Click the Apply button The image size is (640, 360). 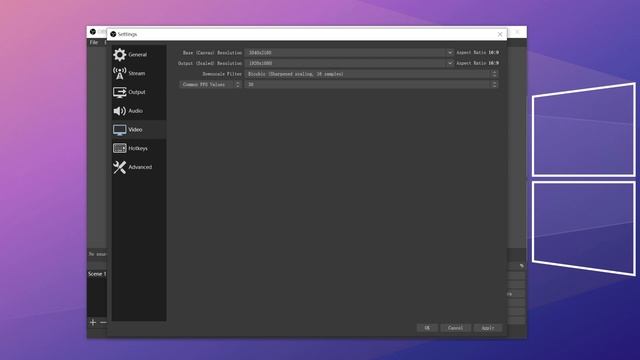point(488,328)
